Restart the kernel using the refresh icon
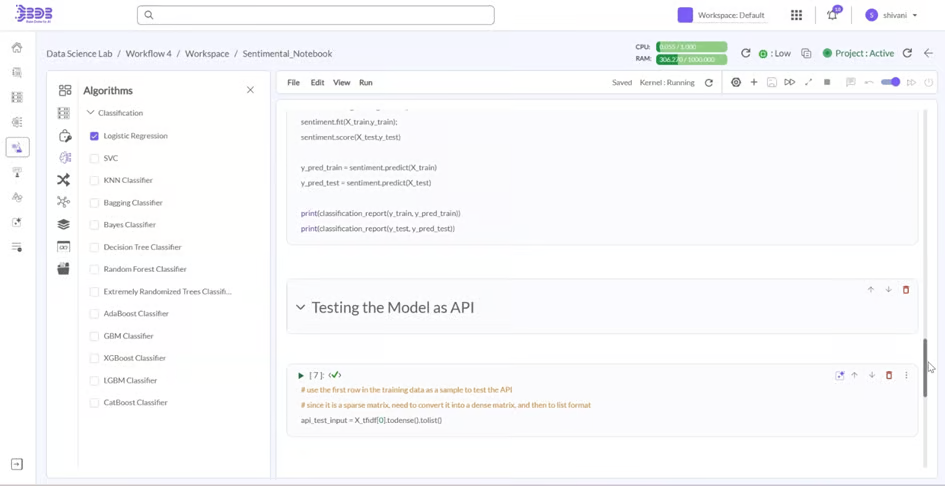Image resolution: width=945 pixels, height=486 pixels. 709,83
